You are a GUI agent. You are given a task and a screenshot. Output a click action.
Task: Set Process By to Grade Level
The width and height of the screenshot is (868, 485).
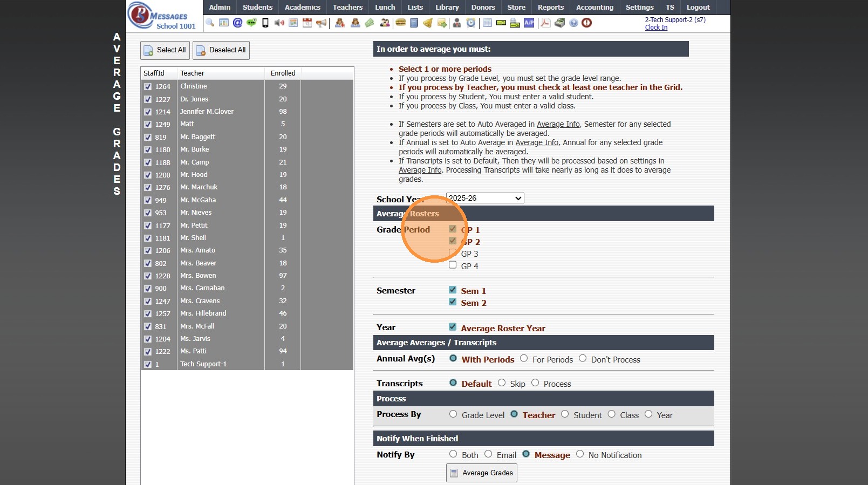point(453,414)
